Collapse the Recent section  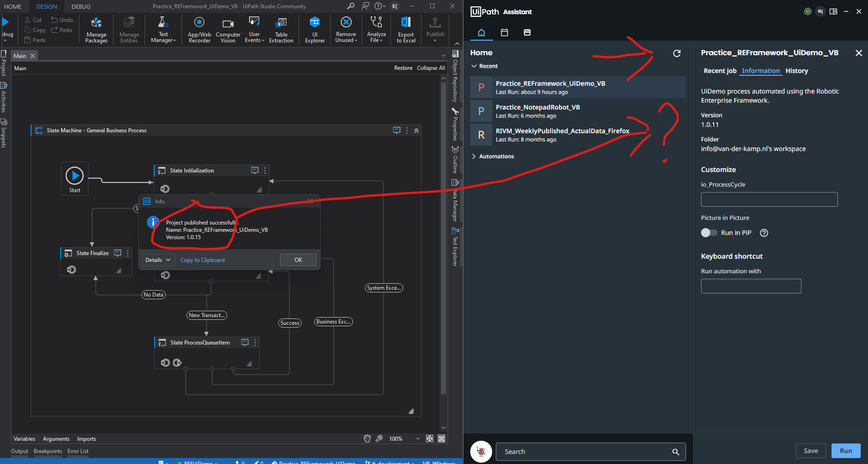pyautogui.click(x=474, y=66)
